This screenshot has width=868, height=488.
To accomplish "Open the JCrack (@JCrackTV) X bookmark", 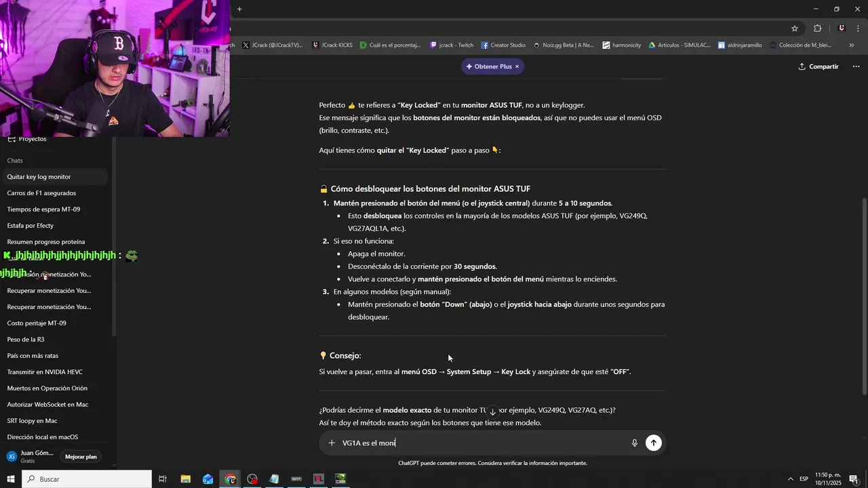I will coord(272,45).
